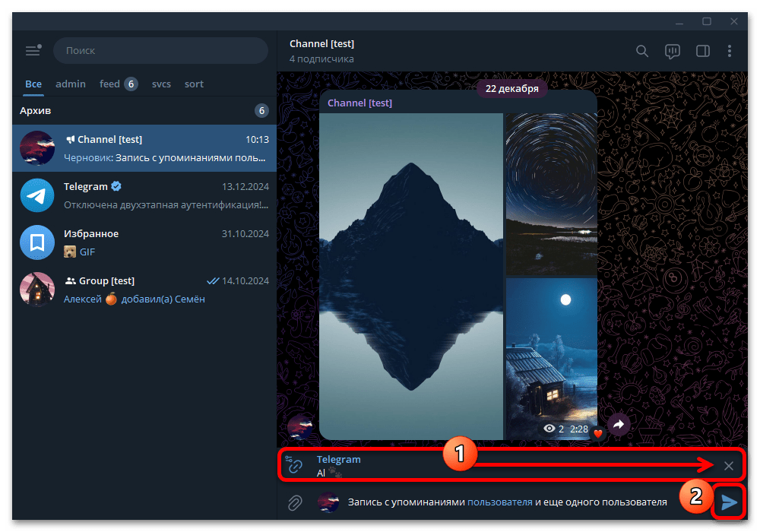Toggle the right sidebar panel icon
The image size is (760, 532).
[703, 51]
